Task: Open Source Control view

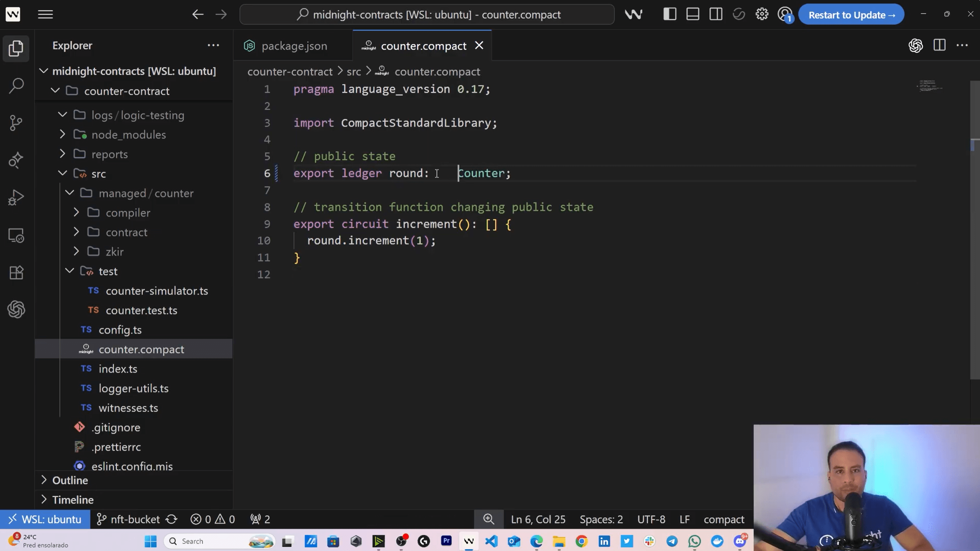Action: coord(16,122)
